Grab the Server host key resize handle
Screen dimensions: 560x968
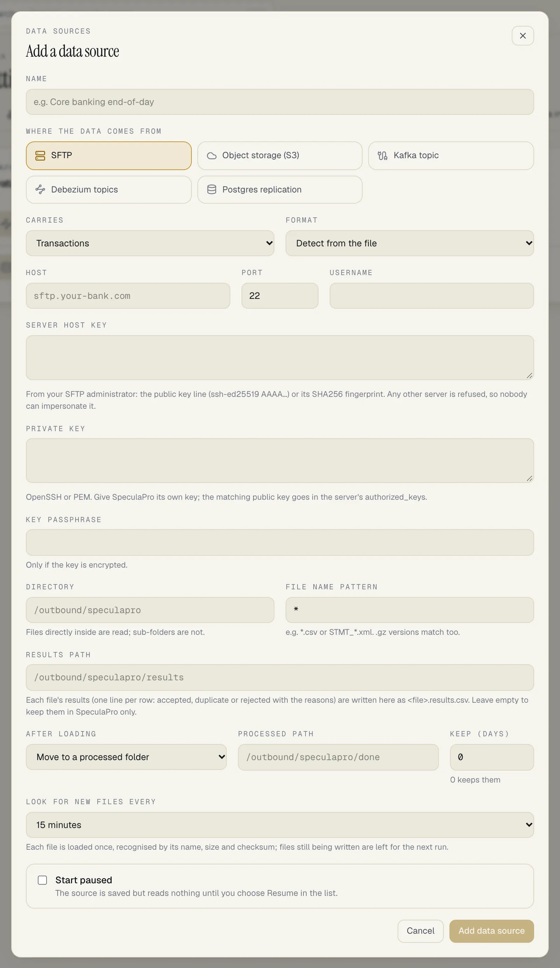[530, 376]
